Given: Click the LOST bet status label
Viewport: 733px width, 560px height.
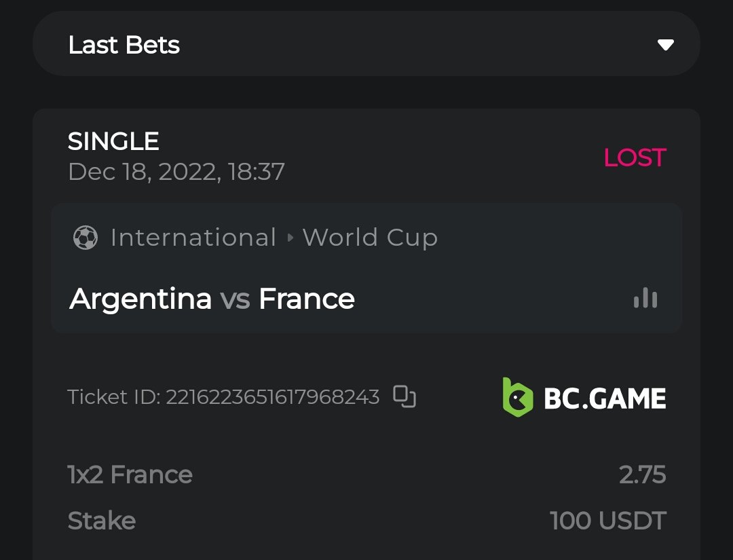Looking at the screenshot, I should pyautogui.click(x=635, y=157).
